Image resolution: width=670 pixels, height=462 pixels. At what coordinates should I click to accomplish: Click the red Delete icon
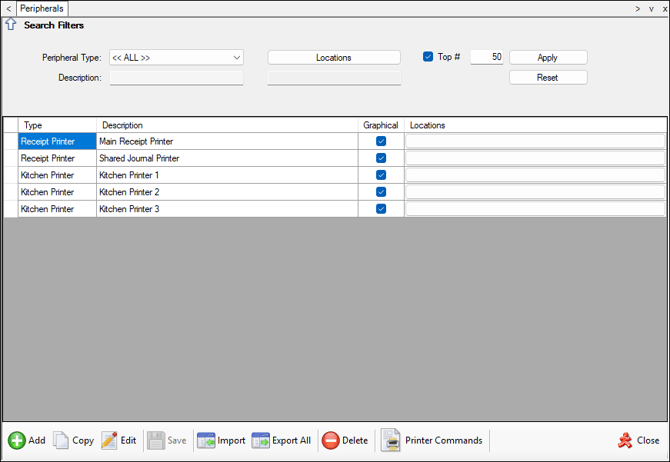click(330, 440)
